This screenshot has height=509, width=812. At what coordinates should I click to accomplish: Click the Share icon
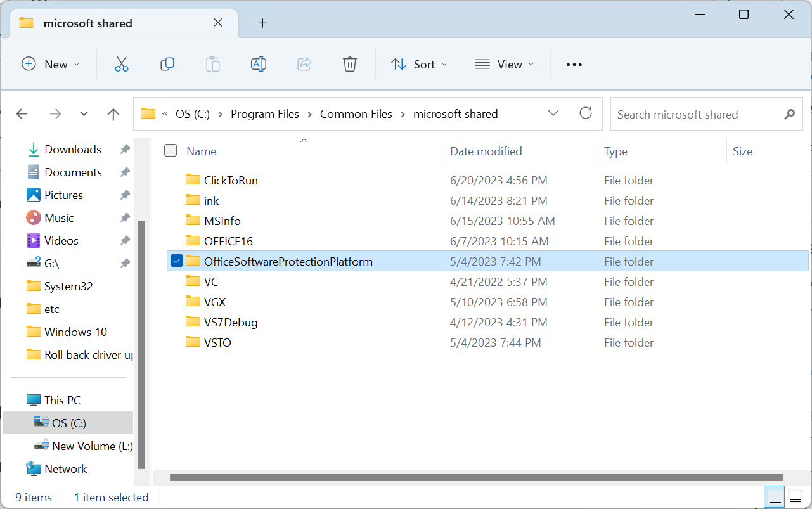point(304,64)
